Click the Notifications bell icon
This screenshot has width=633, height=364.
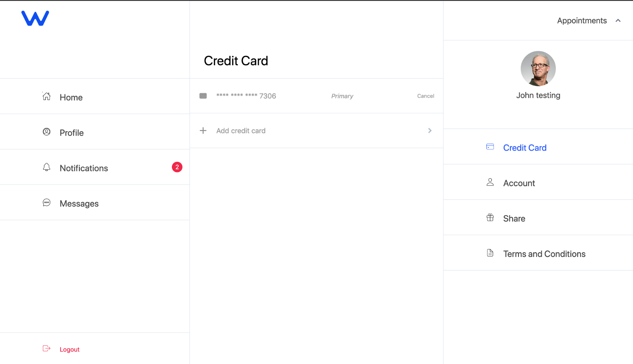[x=47, y=167]
